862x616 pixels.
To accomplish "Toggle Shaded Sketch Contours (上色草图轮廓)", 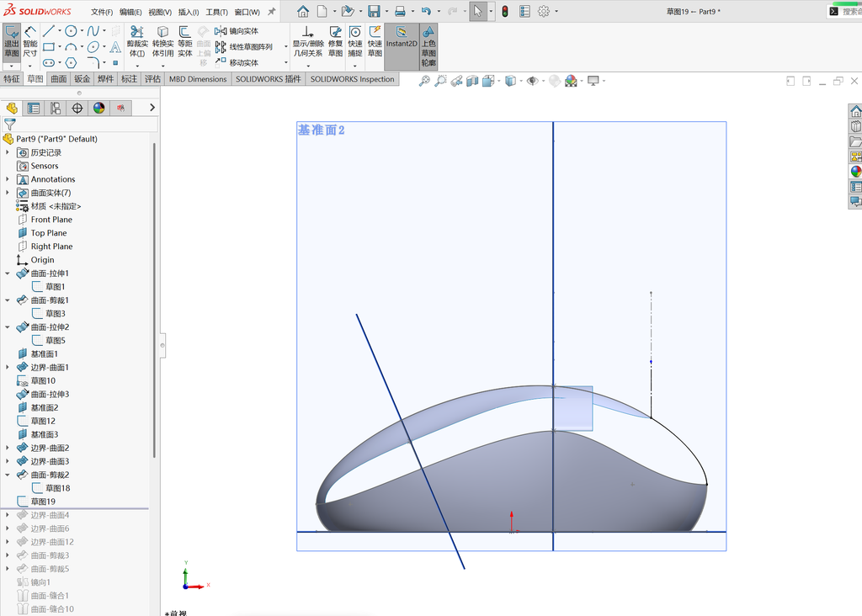I will pyautogui.click(x=428, y=46).
